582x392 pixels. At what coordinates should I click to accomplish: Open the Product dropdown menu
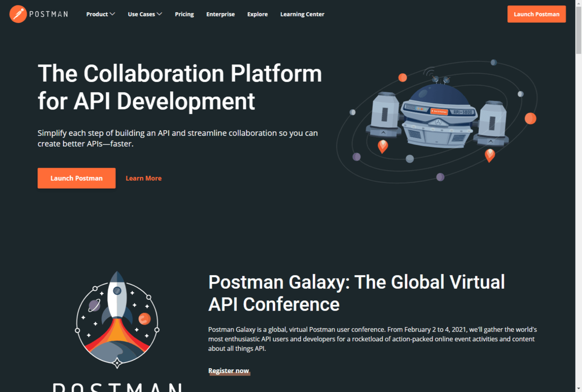click(x=100, y=14)
